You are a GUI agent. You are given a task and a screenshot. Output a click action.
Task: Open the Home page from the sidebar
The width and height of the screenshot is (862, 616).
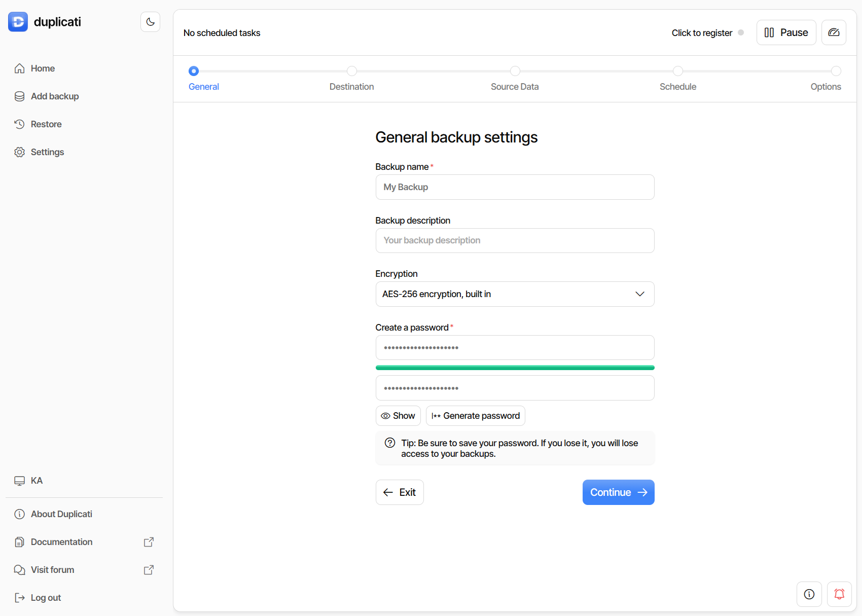pos(42,68)
